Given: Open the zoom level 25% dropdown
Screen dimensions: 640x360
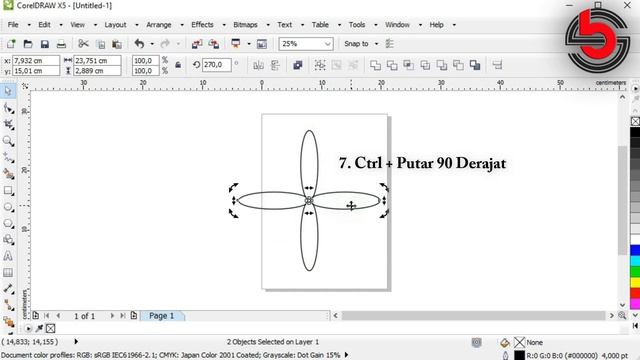Looking at the screenshot, I should (328, 44).
